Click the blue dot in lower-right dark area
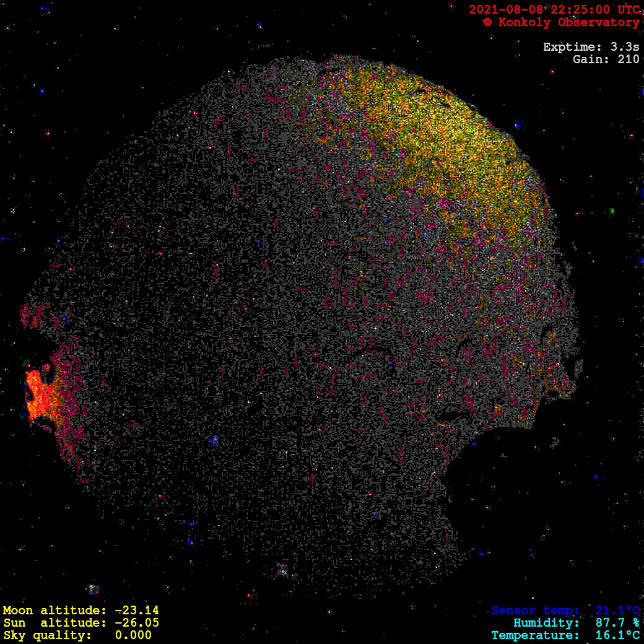Viewport: 644px width, 644px height. tap(596, 477)
